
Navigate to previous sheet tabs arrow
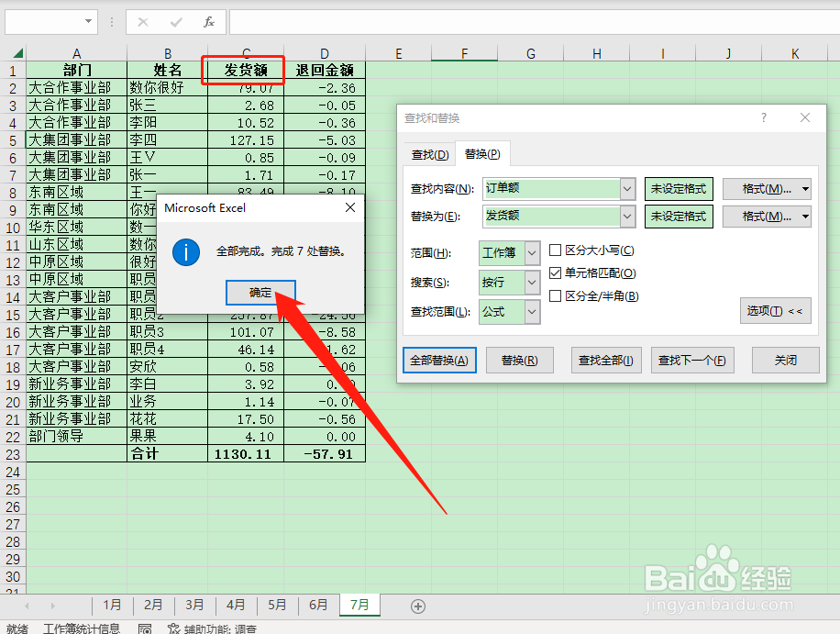(x=27, y=606)
